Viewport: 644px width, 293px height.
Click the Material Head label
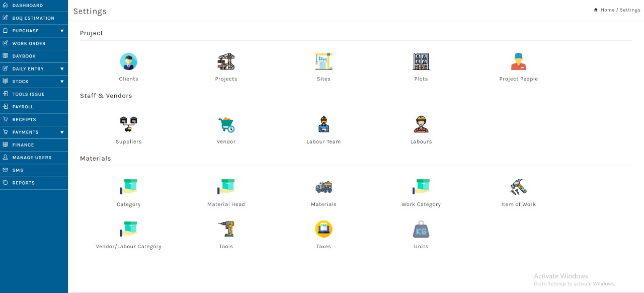point(226,204)
